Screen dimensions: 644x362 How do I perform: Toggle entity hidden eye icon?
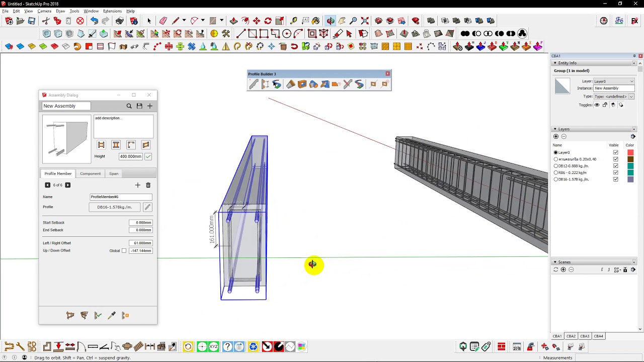click(597, 105)
